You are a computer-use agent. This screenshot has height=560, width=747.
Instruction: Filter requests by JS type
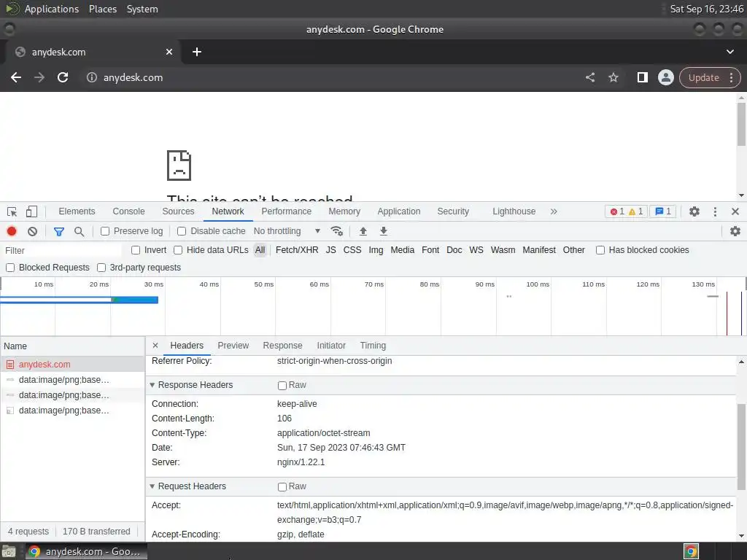point(330,250)
